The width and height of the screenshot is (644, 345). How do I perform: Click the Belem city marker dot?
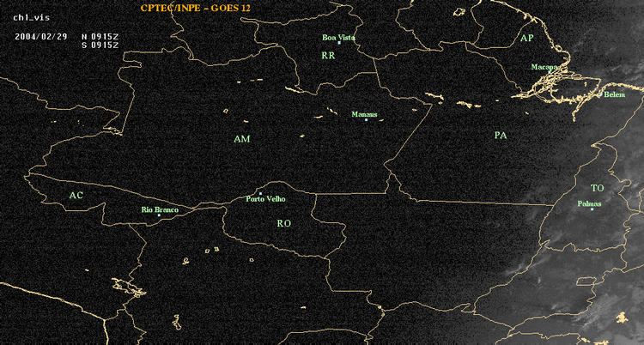click(601, 94)
